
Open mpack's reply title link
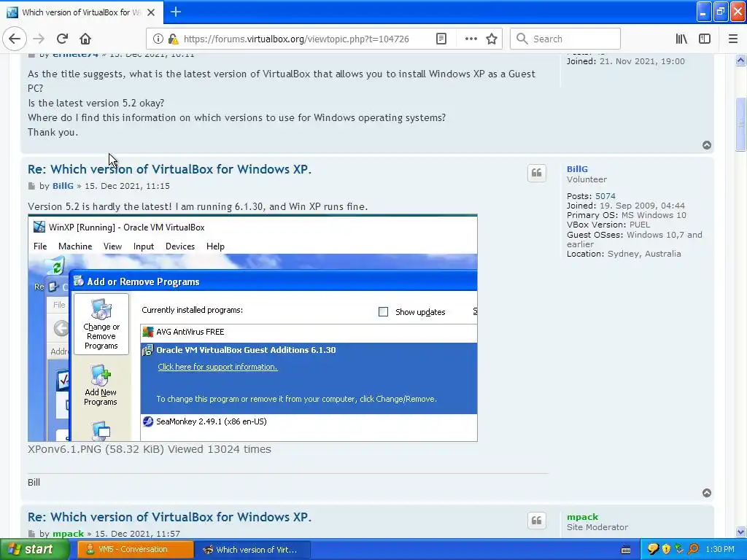[x=169, y=517]
